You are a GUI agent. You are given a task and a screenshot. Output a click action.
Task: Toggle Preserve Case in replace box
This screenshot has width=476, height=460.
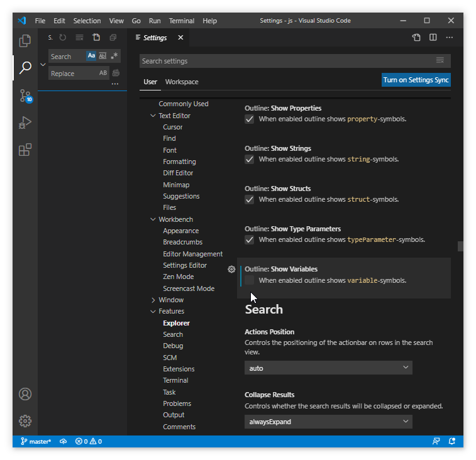[x=103, y=73]
